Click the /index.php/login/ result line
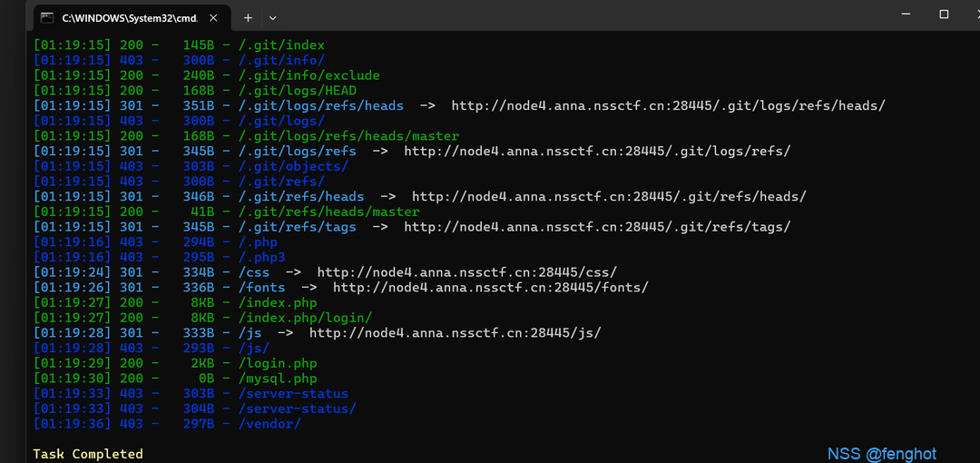Viewport: 980px width, 463px height. 202,318
